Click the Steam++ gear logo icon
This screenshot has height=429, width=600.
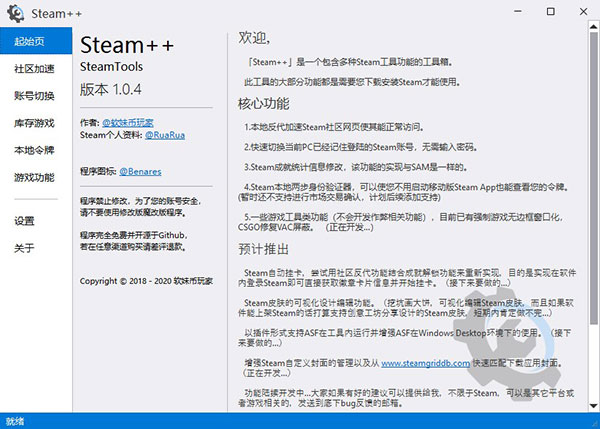click(16, 13)
